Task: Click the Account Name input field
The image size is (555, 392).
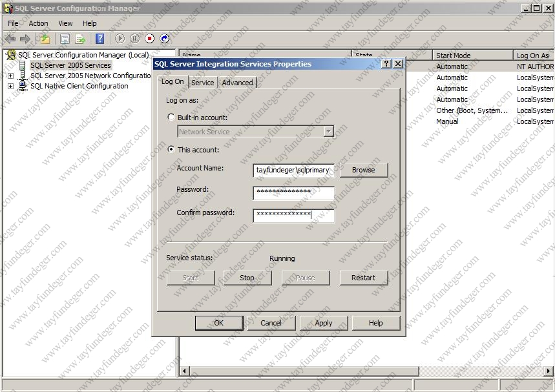Action: pos(294,170)
